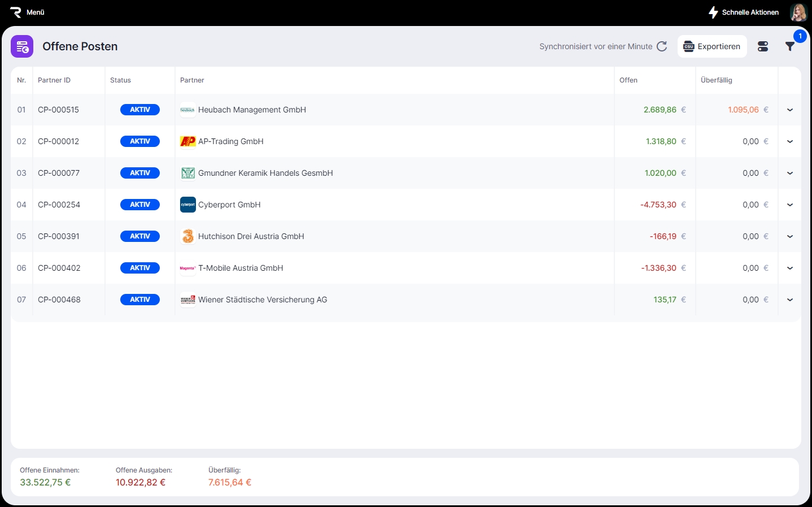
Task: Click the AP-Trading GmbH logo
Action: tap(187, 141)
